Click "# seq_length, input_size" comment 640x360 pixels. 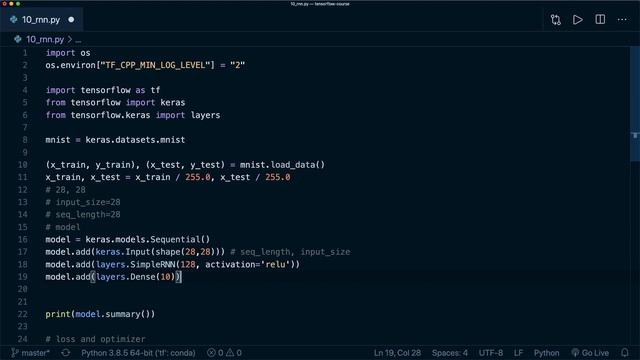[290, 252]
